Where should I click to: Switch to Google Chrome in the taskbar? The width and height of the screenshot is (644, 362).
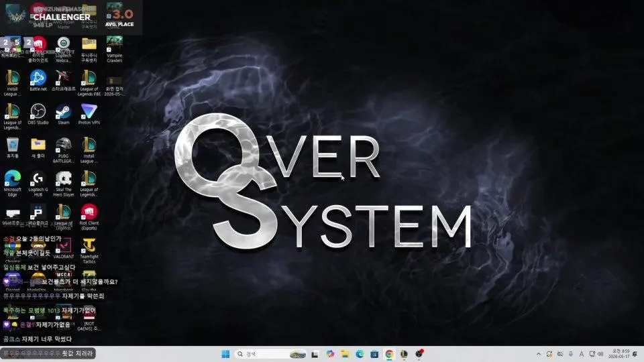389,354
